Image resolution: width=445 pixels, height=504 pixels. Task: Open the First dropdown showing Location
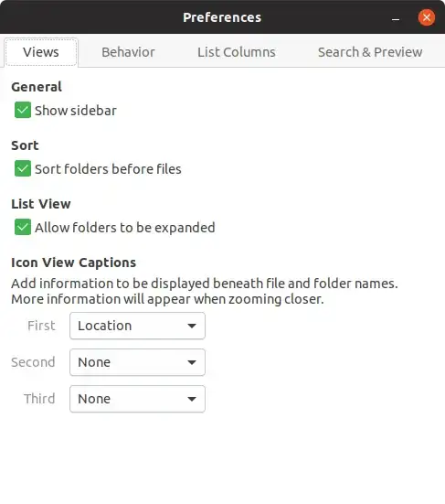pyautogui.click(x=137, y=326)
